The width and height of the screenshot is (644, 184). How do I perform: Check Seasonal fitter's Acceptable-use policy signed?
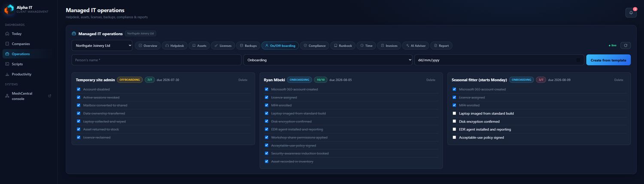coord(455,137)
